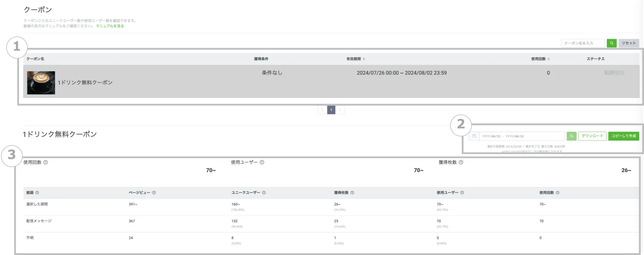Go to the previous page of coupons
The height and width of the screenshot is (255, 644).
(x=322, y=110)
